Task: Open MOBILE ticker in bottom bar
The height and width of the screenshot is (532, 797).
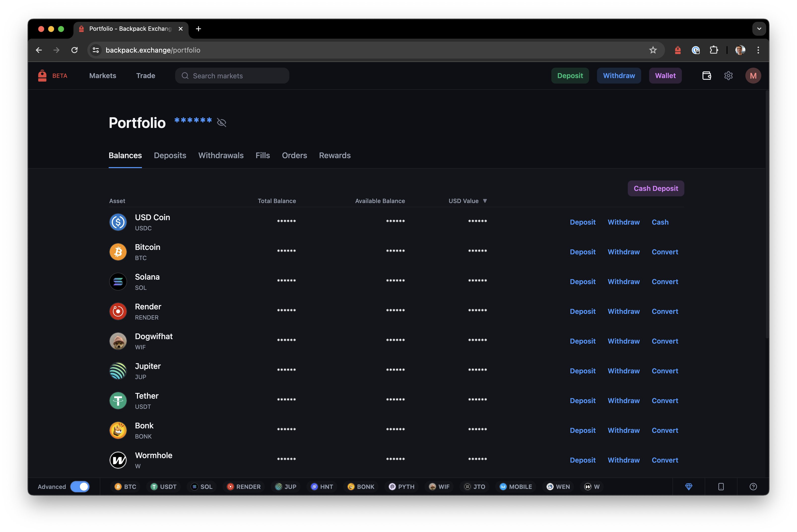Action: point(516,487)
